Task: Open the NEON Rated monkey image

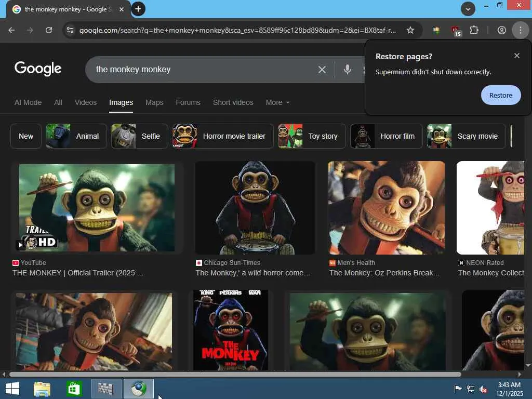Action: pyautogui.click(x=490, y=208)
